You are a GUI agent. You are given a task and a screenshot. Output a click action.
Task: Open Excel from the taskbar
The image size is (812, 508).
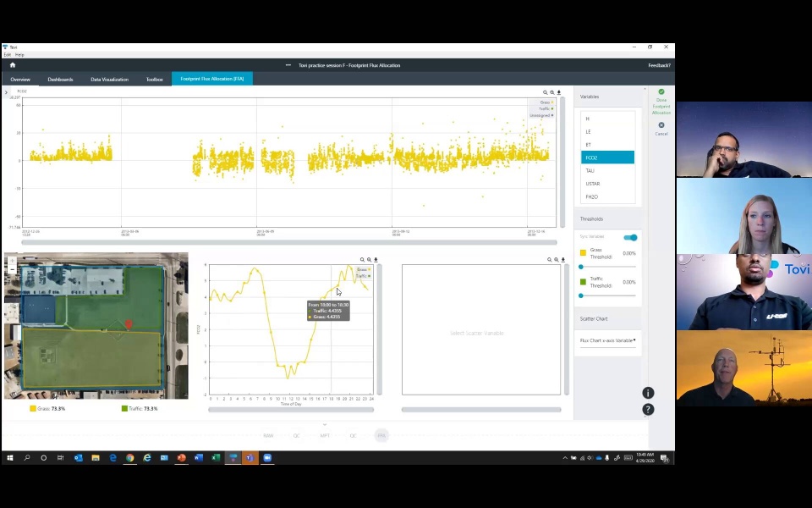(216, 458)
